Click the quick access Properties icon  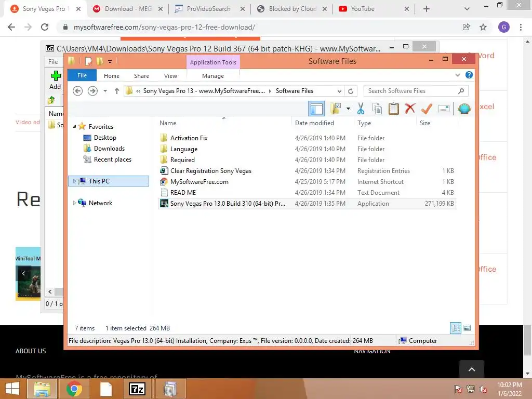88,61
